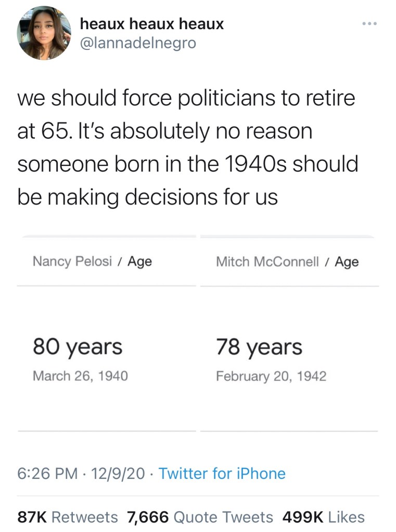Select the 'Nancy Pelosi / Age' heading
Image resolution: width=396 pixels, height=532 pixels.
coord(92,262)
